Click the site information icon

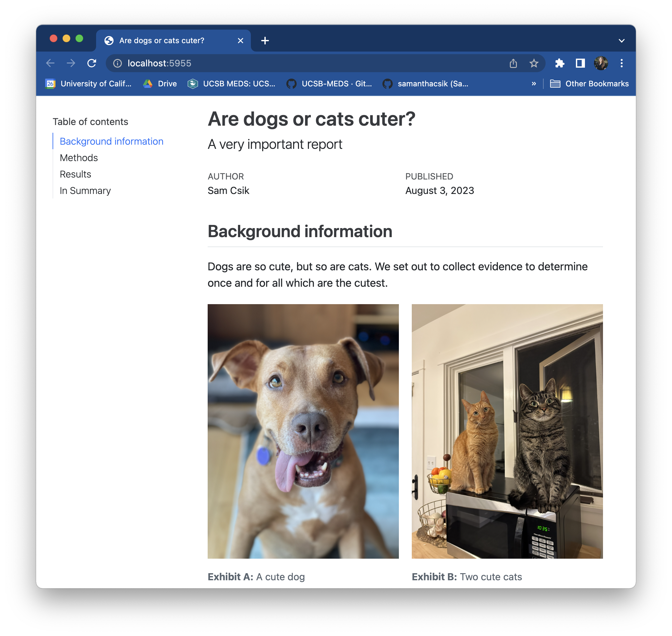point(117,63)
